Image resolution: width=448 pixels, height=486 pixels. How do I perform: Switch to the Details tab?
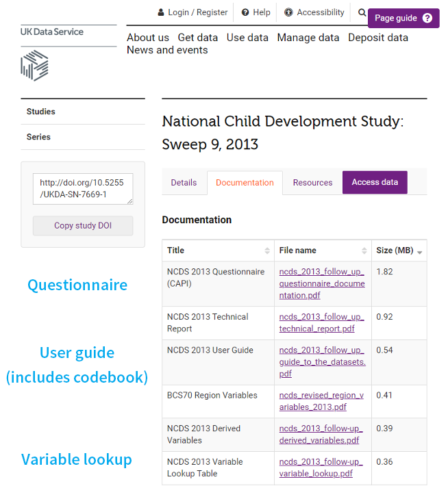pos(184,183)
